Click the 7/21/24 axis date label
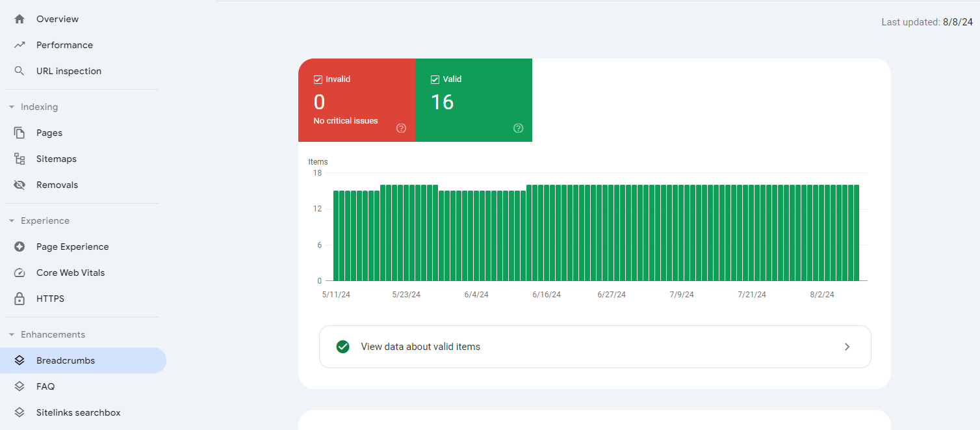This screenshot has width=980, height=430. point(752,295)
